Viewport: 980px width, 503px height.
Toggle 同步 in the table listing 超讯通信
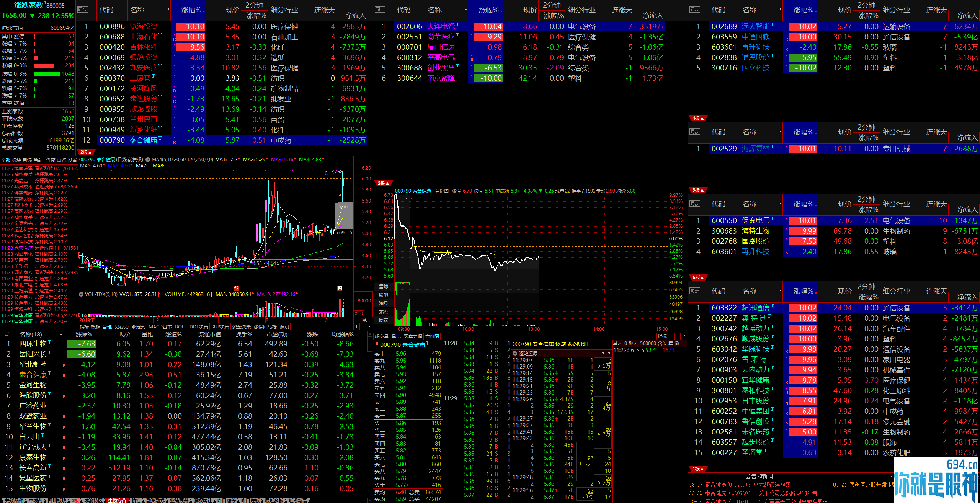coord(695,291)
